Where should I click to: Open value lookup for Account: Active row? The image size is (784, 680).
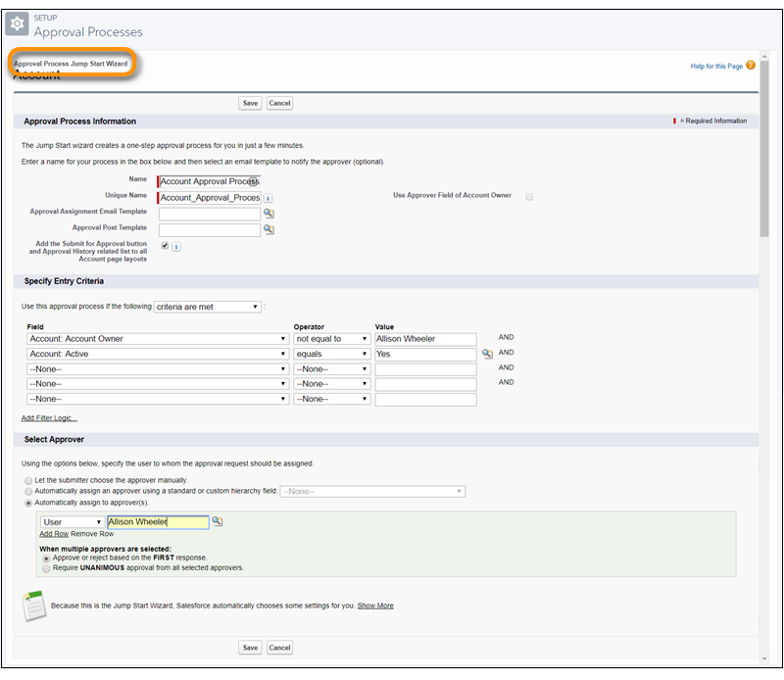click(487, 354)
